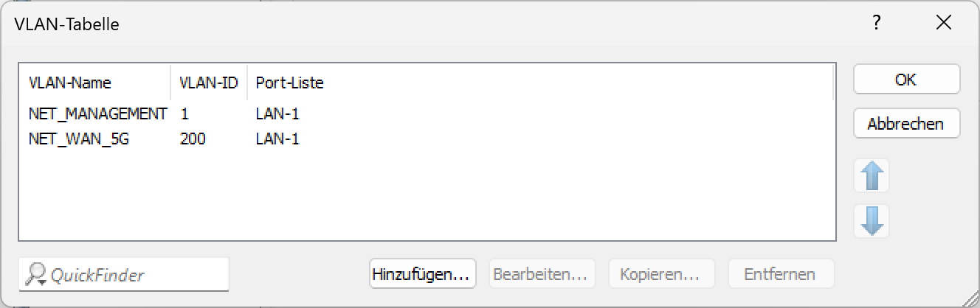Select the NET_WAN_5G entry
The height and width of the screenshot is (308, 980).
point(79,139)
